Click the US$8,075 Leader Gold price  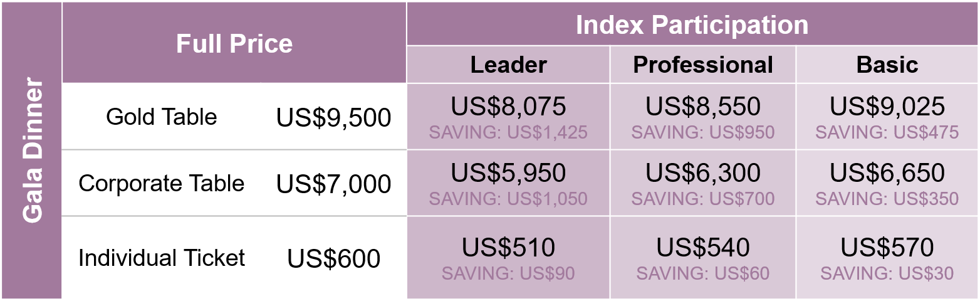coord(508,107)
